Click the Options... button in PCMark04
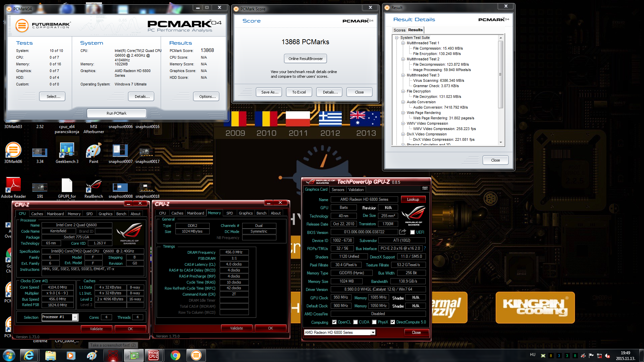 [x=207, y=97]
